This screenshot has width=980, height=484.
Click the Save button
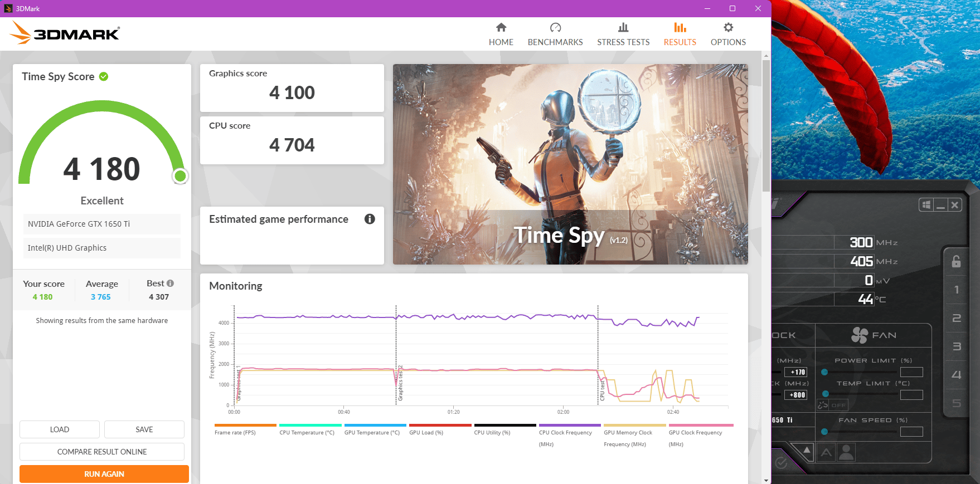[144, 429]
